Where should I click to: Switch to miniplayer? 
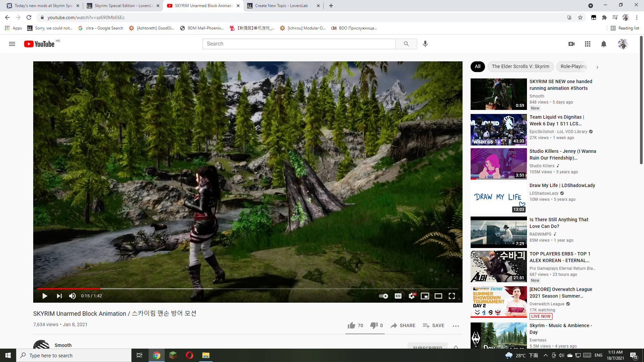(x=425, y=296)
